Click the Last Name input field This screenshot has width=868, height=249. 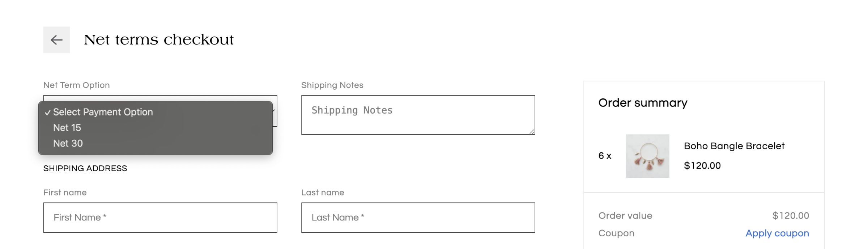tap(418, 218)
